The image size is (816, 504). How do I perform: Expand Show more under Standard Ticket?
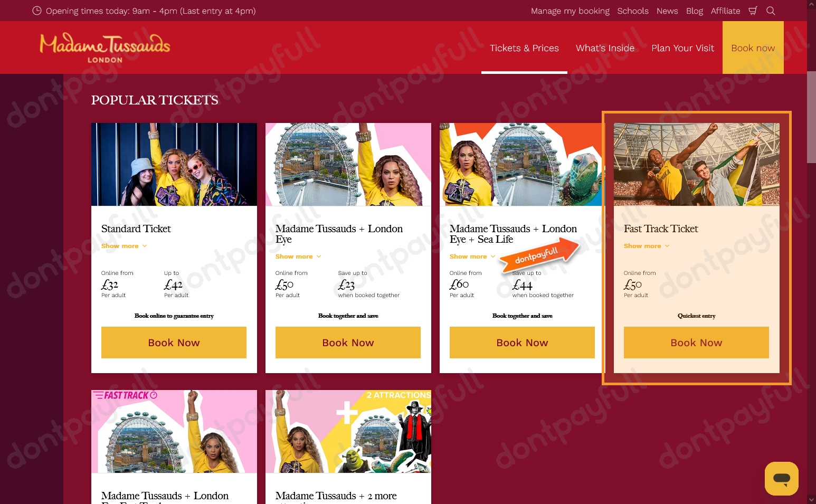124,246
